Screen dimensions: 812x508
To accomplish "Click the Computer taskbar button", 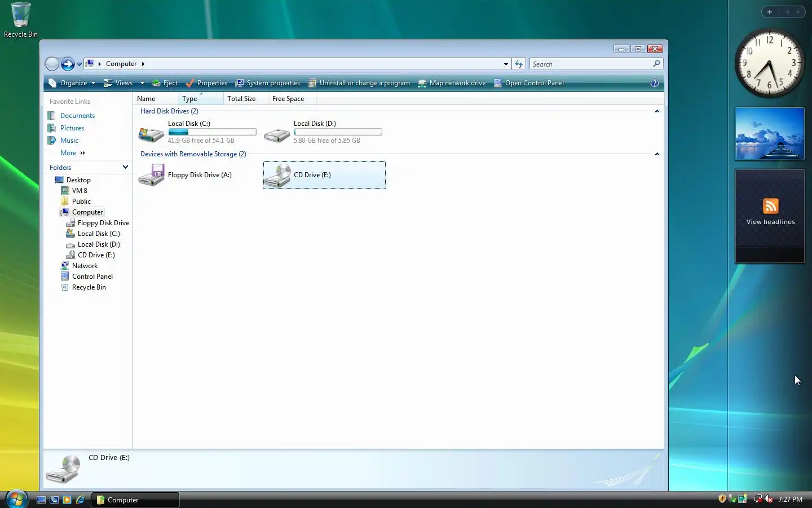I will (x=135, y=500).
